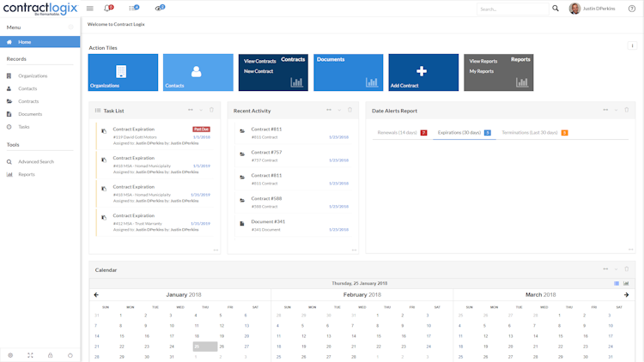644x362 pixels.
Task: Click the power icon at sidebar bottom
Action: [x=70, y=355]
